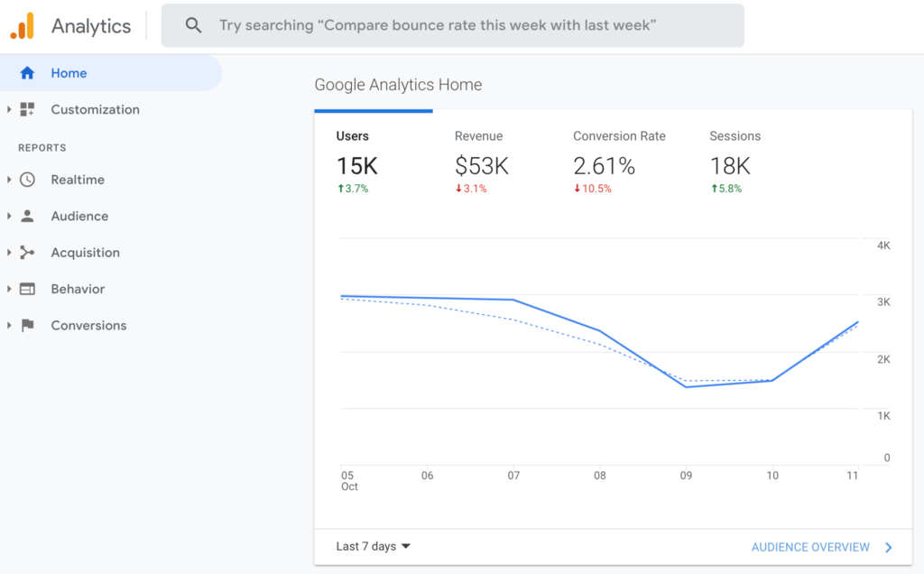Image resolution: width=924 pixels, height=574 pixels.
Task: Open AUDIENCE OVERVIEW
Action: pyautogui.click(x=810, y=547)
